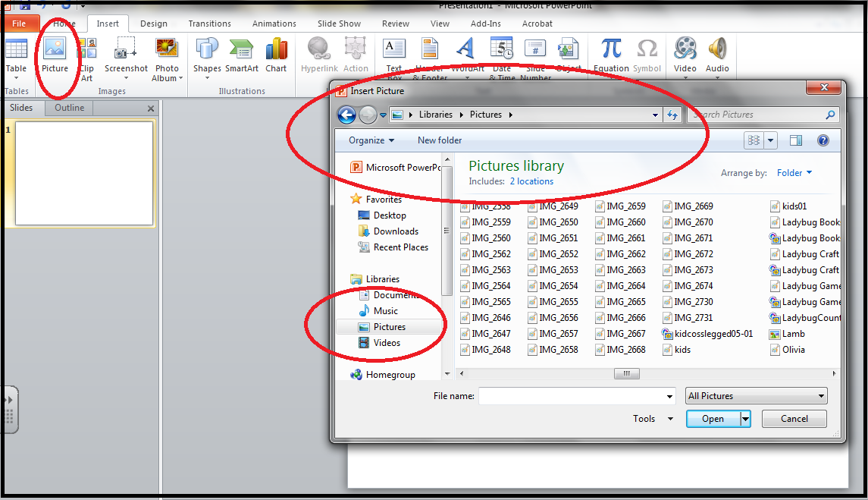Click the horizontal scrollbar thumb of file list
This screenshot has height=500, width=868.
(627, 373)
